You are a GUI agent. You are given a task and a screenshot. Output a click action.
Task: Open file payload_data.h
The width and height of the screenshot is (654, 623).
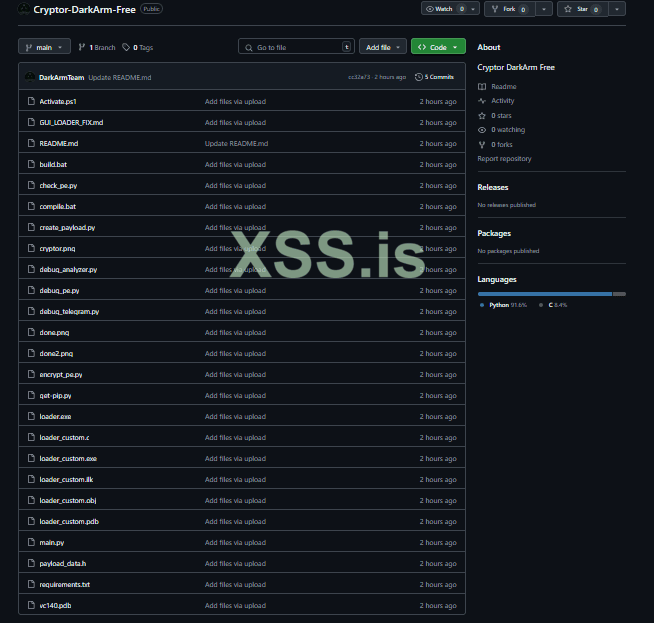[x=63, y=563]
